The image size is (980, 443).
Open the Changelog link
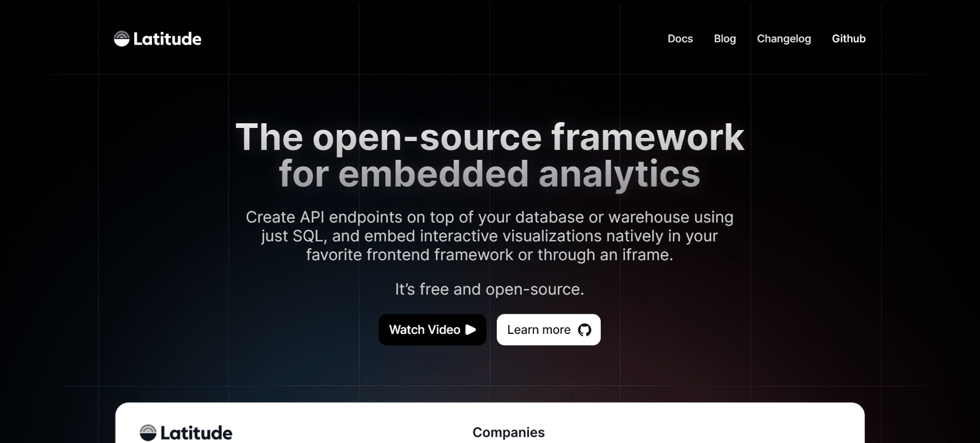tap(783, 39)
